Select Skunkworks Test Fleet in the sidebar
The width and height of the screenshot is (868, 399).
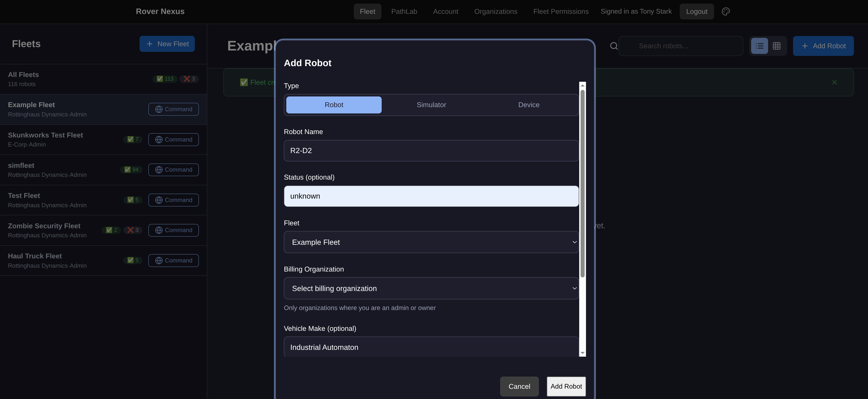coord(103,139)
